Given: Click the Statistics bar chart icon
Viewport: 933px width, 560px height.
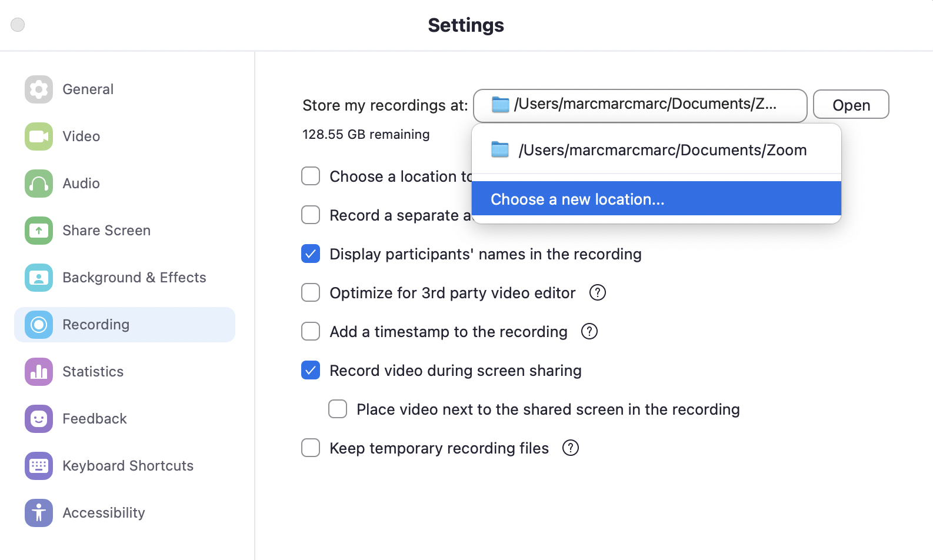Looking at the screenshot, I should pos(39,372).
